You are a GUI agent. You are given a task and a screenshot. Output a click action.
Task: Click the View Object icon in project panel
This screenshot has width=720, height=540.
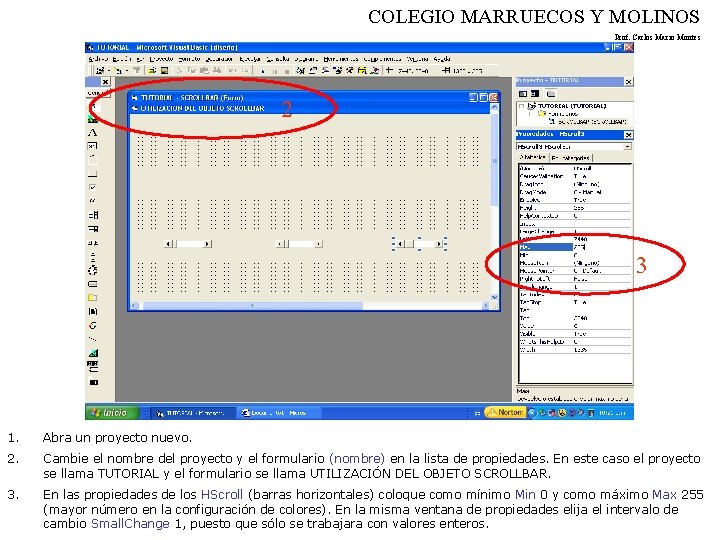click(535, 94)
